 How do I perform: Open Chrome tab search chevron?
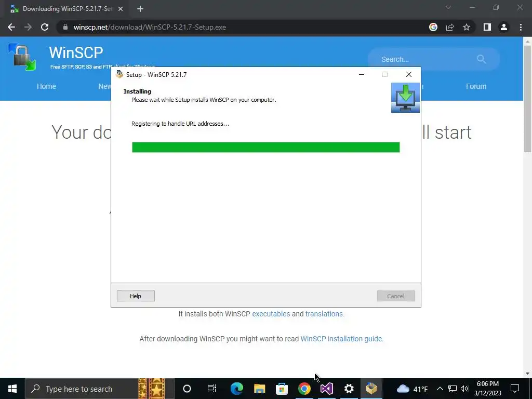tap(448, 7)
